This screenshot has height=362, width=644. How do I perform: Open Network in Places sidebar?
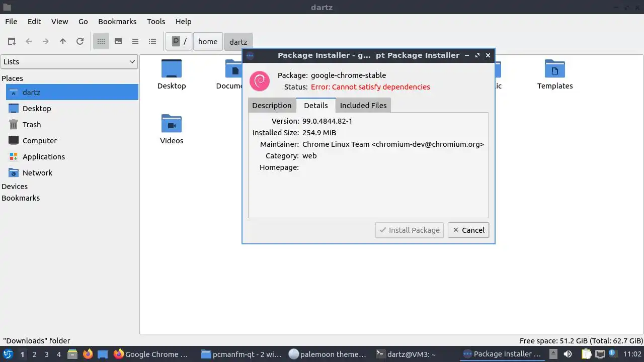72,172
